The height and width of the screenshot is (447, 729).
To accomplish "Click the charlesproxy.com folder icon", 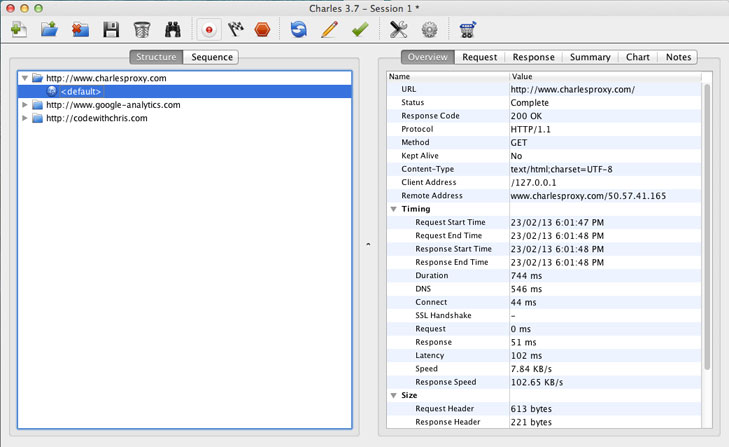I will (x=37, y=78).
